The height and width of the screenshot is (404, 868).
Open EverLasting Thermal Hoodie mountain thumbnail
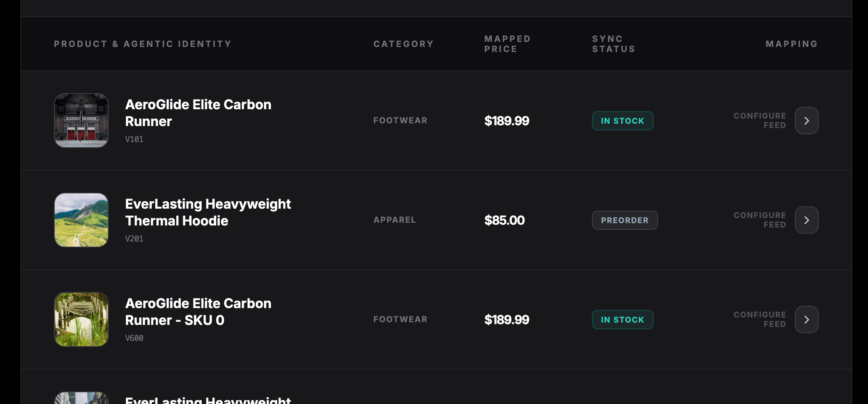click(81, 220)
